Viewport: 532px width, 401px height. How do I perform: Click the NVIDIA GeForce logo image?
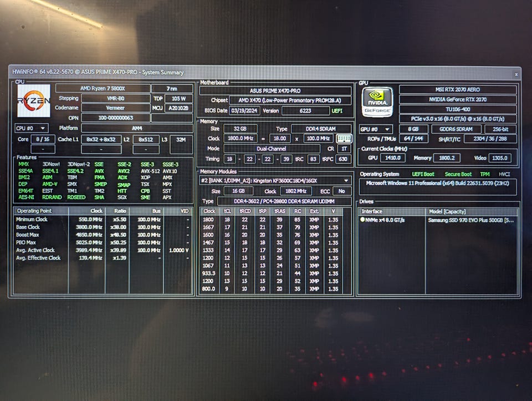(x=377, y=102)
